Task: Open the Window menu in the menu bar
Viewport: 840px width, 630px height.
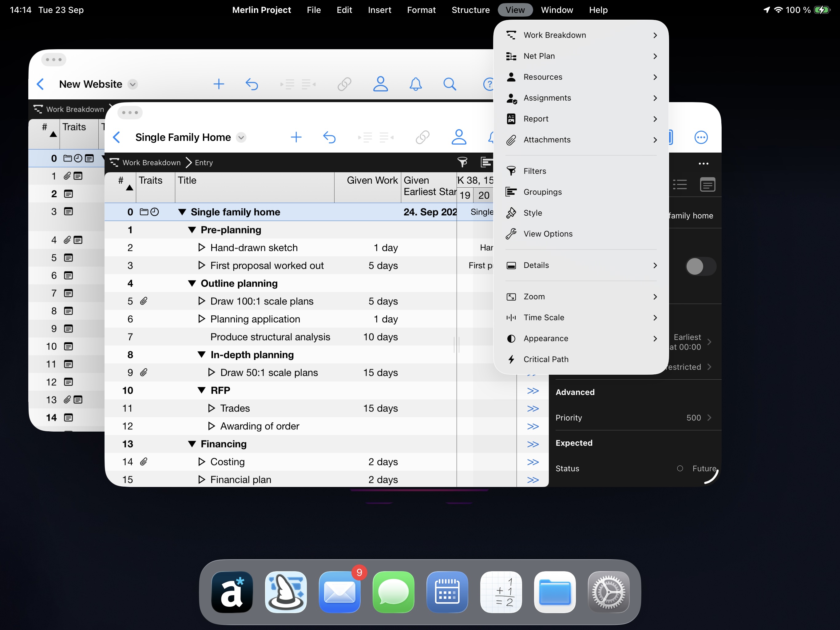Action: (557, 10)
